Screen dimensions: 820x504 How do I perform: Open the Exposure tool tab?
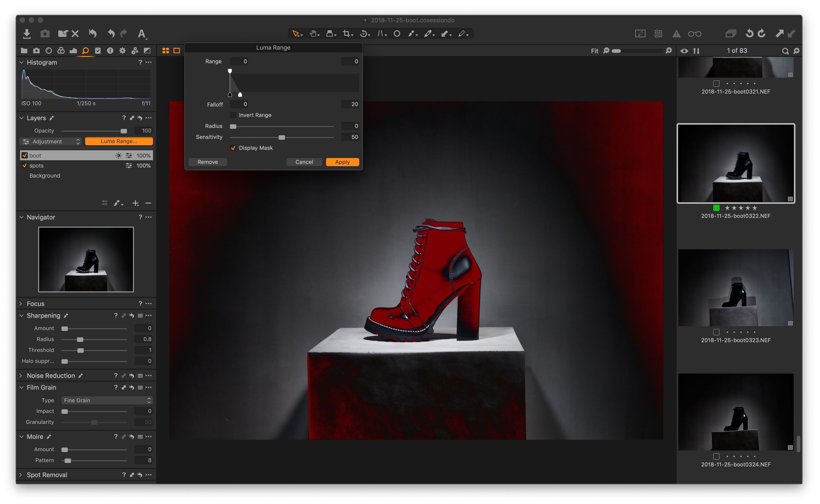(73, 50)
